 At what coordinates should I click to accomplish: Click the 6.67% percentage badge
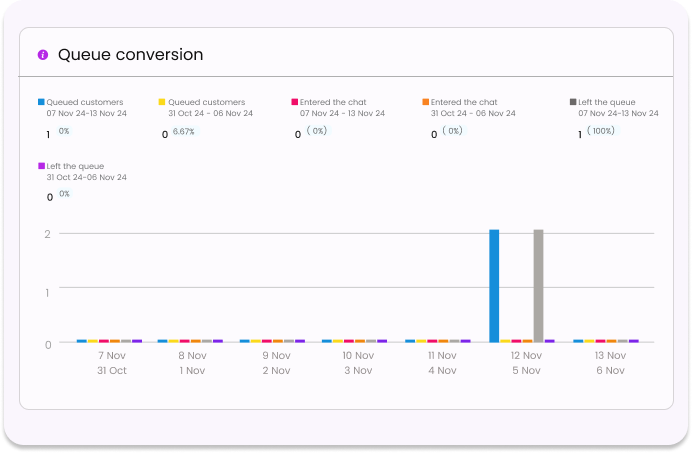tap(184, 132)
